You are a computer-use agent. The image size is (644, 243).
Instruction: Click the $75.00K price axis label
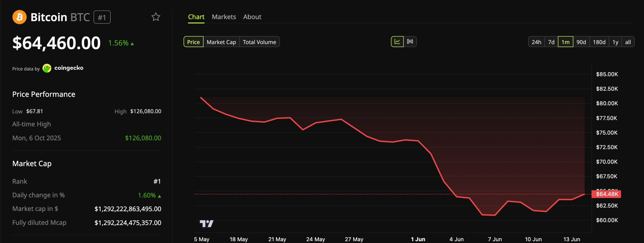(x=607, y=133)
